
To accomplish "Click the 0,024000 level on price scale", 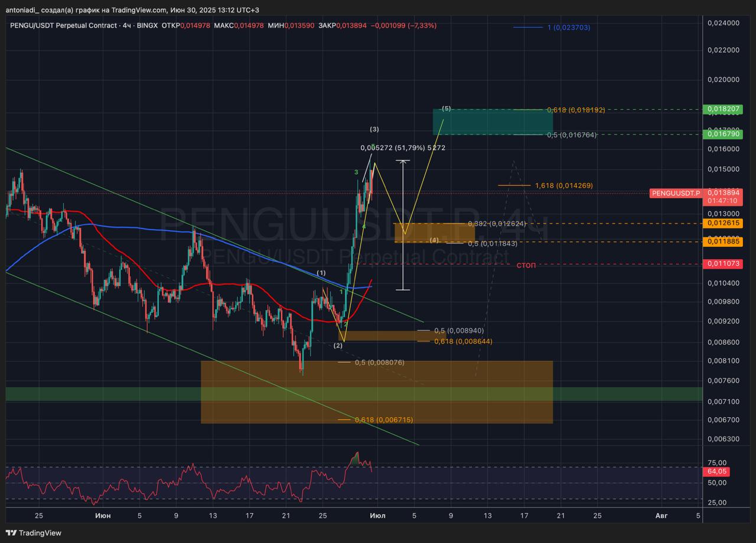I will 723,23.
